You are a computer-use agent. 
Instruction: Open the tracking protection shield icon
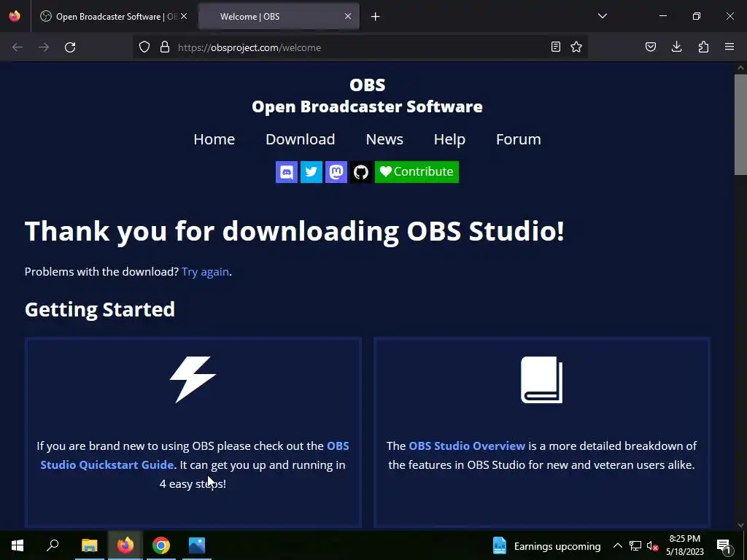point(144,47)
